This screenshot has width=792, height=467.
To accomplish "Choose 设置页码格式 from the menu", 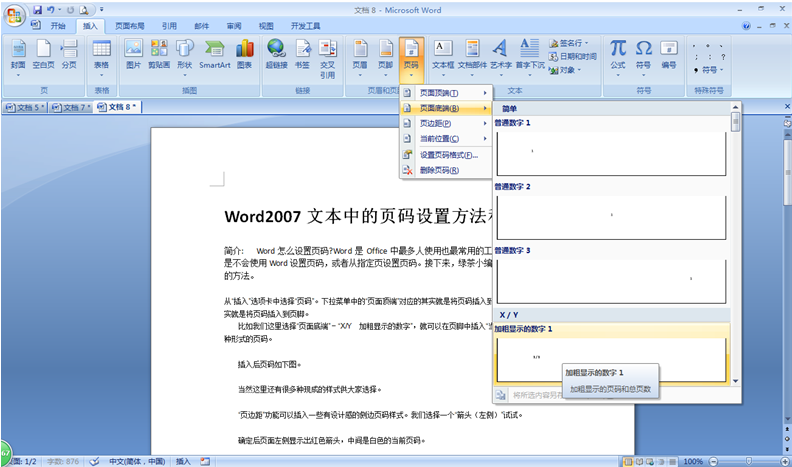I will coord(446,155).
